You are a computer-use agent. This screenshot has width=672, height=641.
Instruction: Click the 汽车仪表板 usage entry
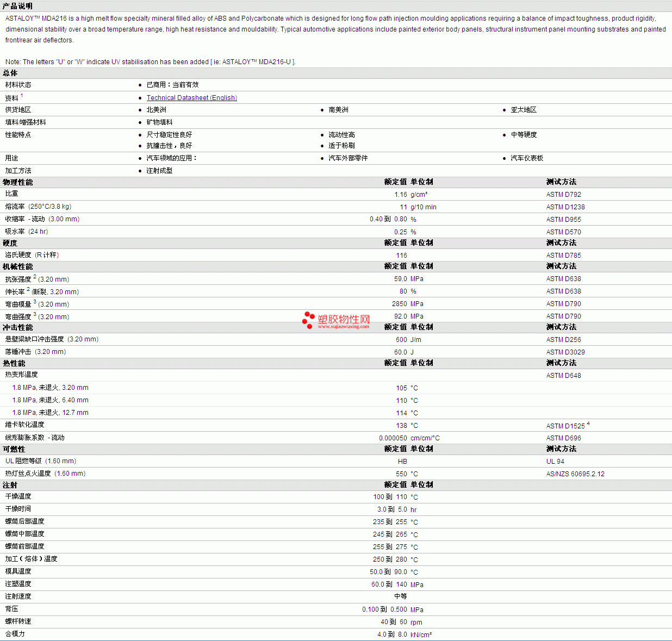click(x=527, y=158)
